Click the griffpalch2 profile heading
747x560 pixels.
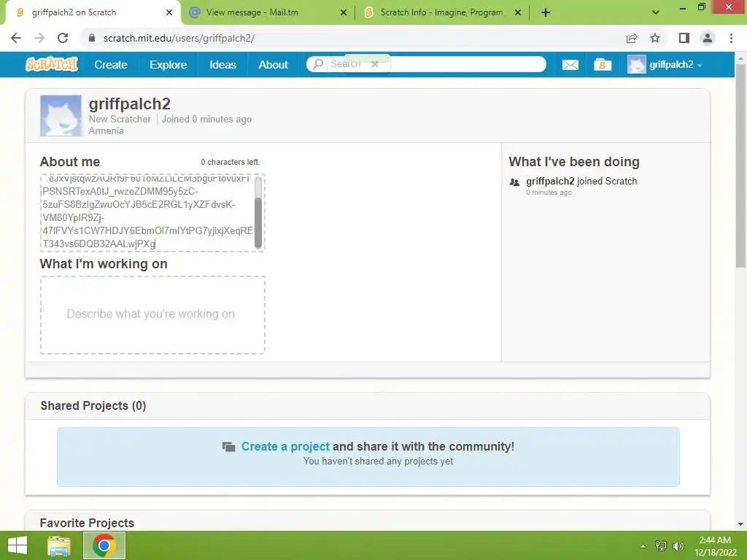click(x=130, y=104)
